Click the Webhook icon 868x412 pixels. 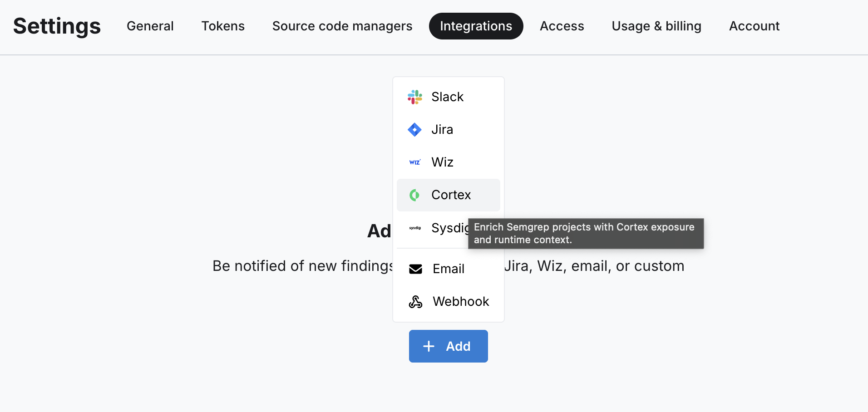415,301
